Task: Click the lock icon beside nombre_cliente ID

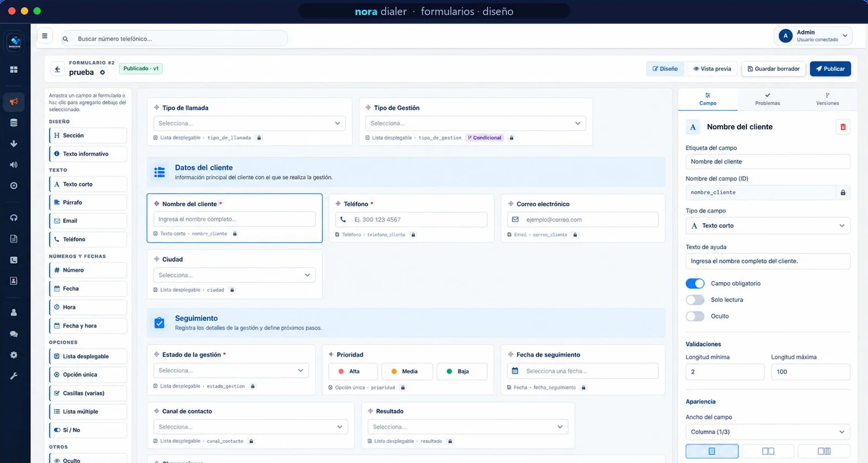Action: coord(843,192)
